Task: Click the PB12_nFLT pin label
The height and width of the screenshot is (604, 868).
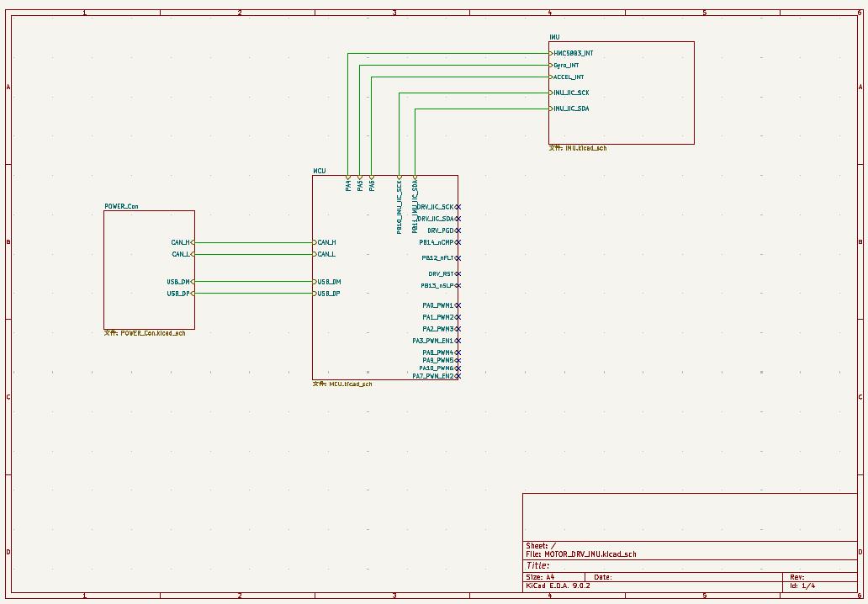Action: [438, 258]
